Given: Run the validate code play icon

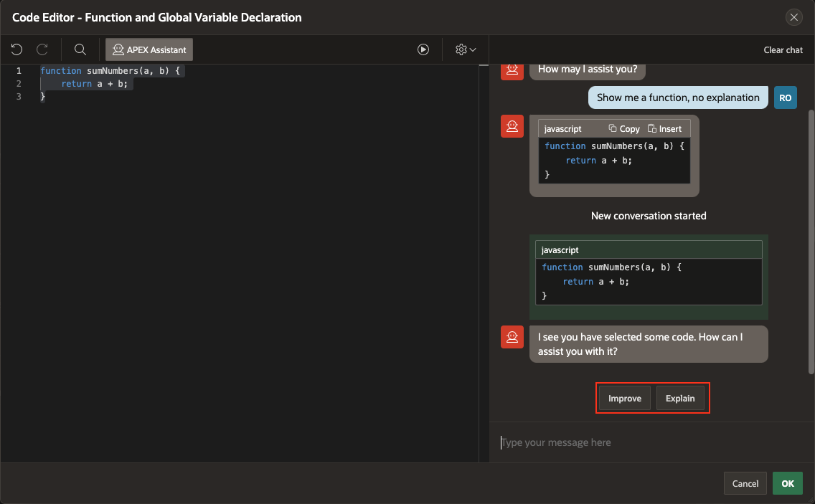Looking at the screenshot, I should tap(423, 49).
